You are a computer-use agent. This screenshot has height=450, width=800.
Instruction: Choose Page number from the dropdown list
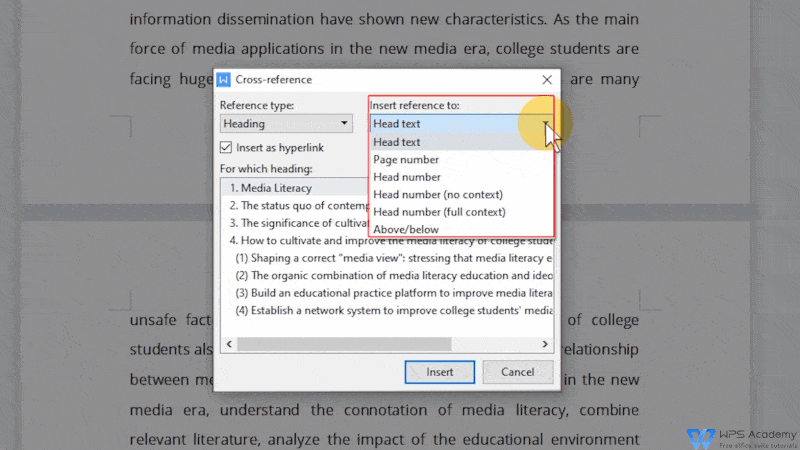pyautogui.click(x=405, y=159)
